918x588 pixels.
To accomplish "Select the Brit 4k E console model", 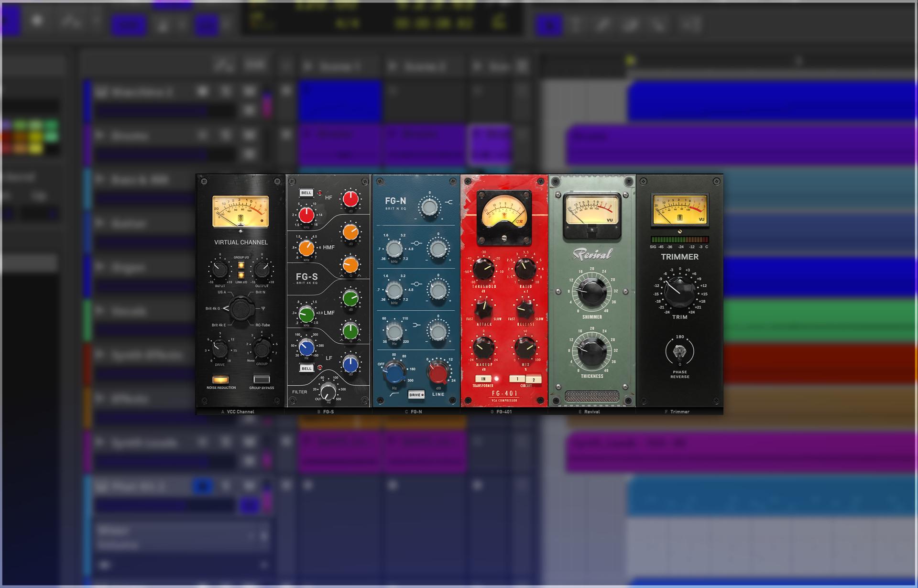I will point(219,325).
